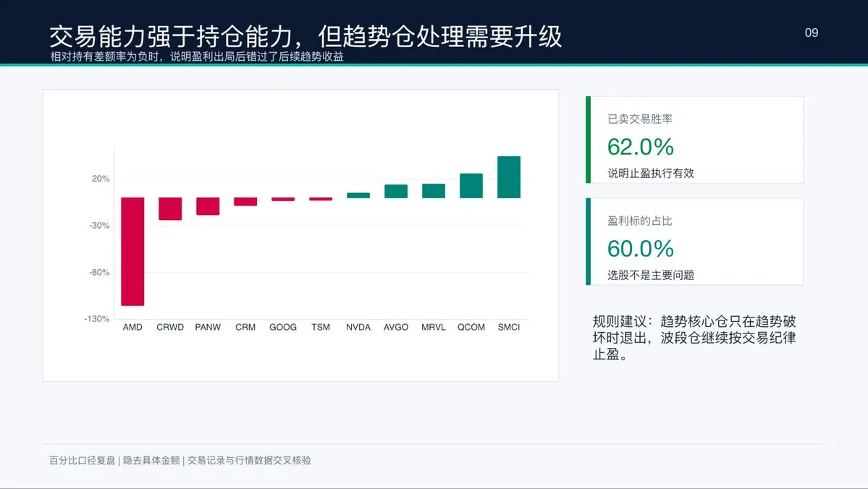
Task: Click the 已卖交易胜率 card label
Action: click(640, 119)
